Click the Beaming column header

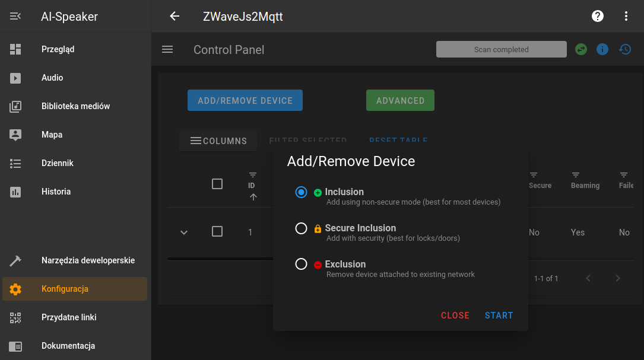coord(585,186)
